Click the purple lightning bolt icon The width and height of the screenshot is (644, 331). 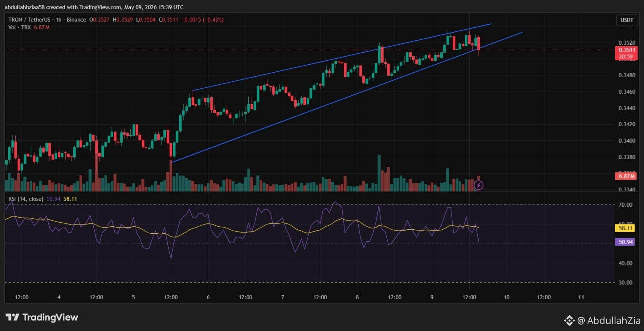pos(479,185)
